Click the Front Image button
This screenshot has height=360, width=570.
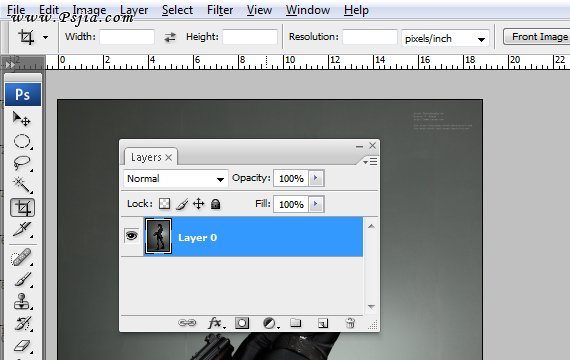(x=537, y=37)
